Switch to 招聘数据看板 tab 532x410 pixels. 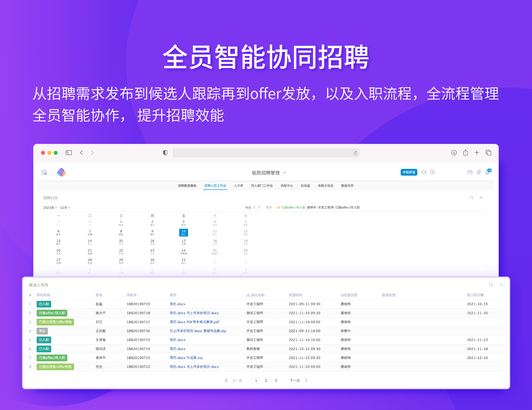tap(187, 186)
